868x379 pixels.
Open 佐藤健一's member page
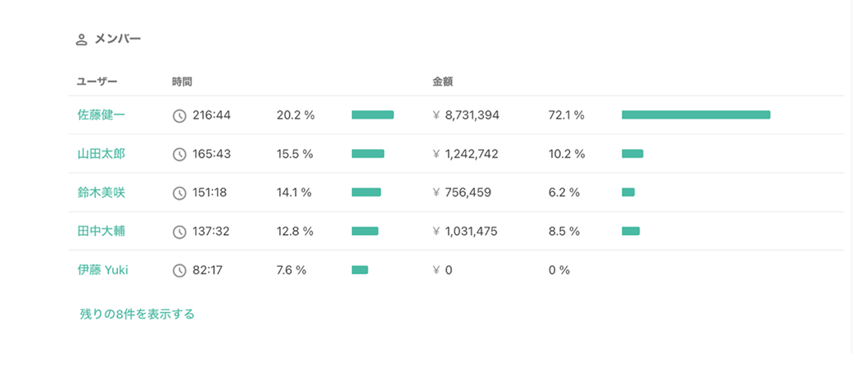pos(102,115)
